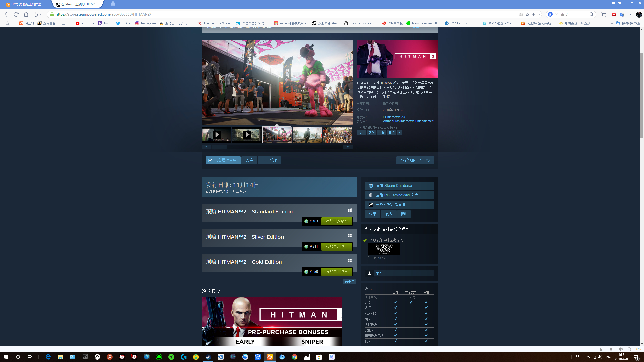Click the 单人 single-player category link

(x=404, y=273)
